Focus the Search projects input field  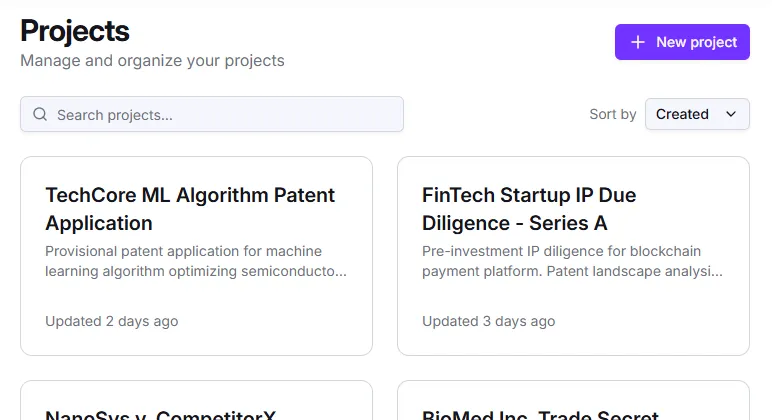(220, 114)
